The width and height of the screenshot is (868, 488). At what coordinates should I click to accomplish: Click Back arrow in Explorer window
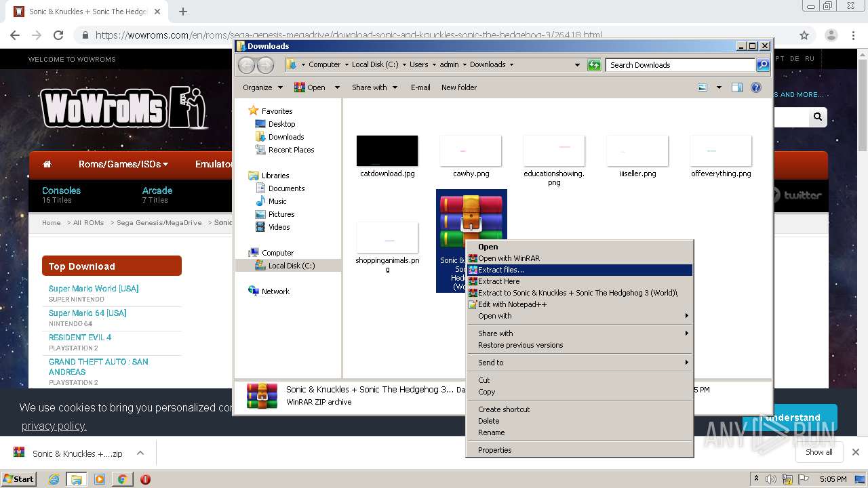pyautogui.click(x=247, y=65)
